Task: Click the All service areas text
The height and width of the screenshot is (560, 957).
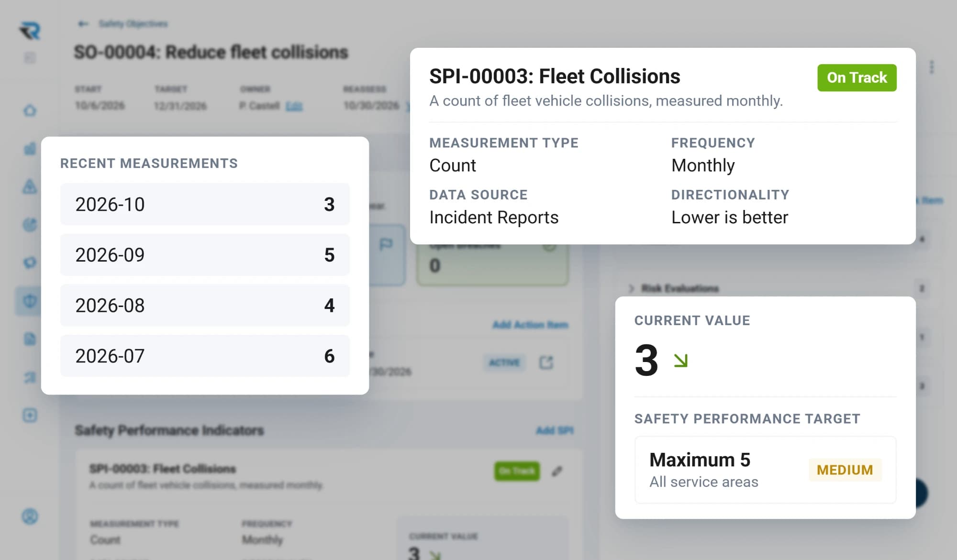Action: [x=704, y=482]
